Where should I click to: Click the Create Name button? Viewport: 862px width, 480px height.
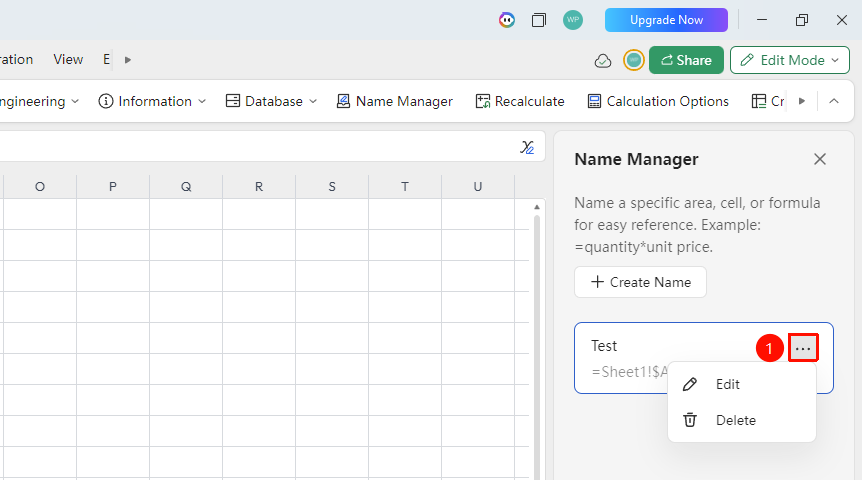(x=640, y=282)
